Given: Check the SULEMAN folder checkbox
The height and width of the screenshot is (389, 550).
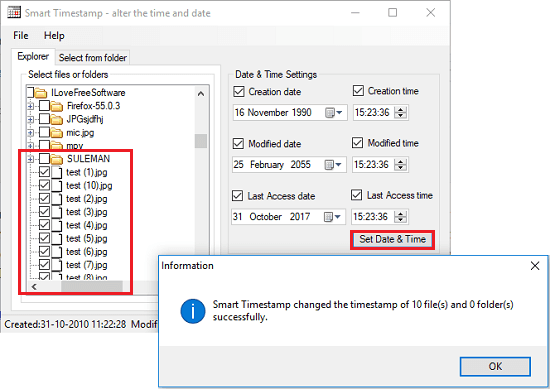Looking at the screenshot, I should [x=44, y=159].
